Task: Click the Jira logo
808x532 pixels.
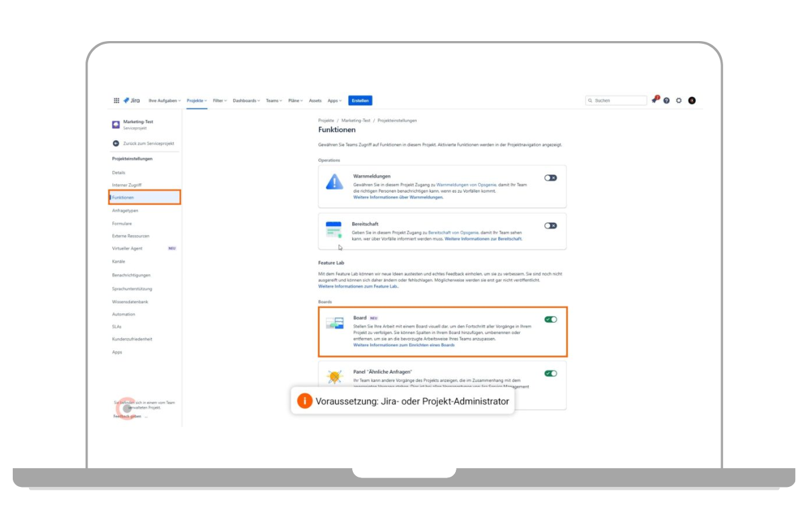Action: 131,100
